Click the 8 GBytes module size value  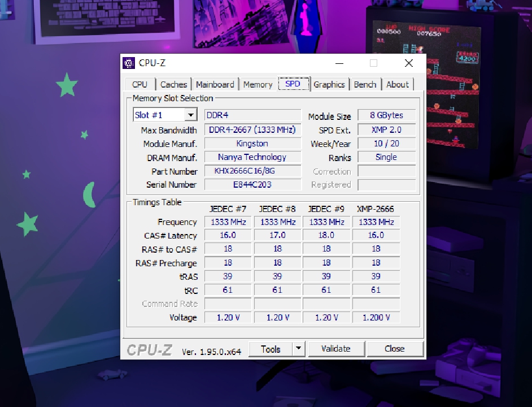point(387,115)
